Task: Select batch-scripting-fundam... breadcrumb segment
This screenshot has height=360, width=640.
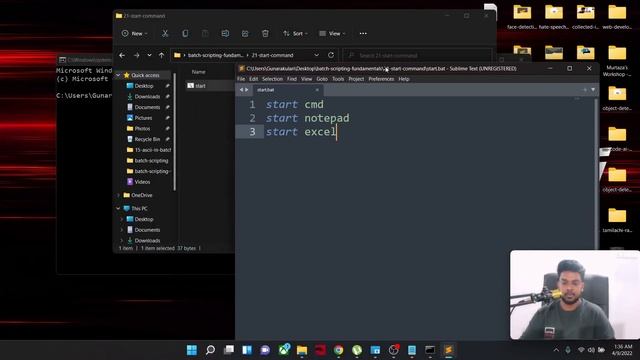Action: point(215,55)
